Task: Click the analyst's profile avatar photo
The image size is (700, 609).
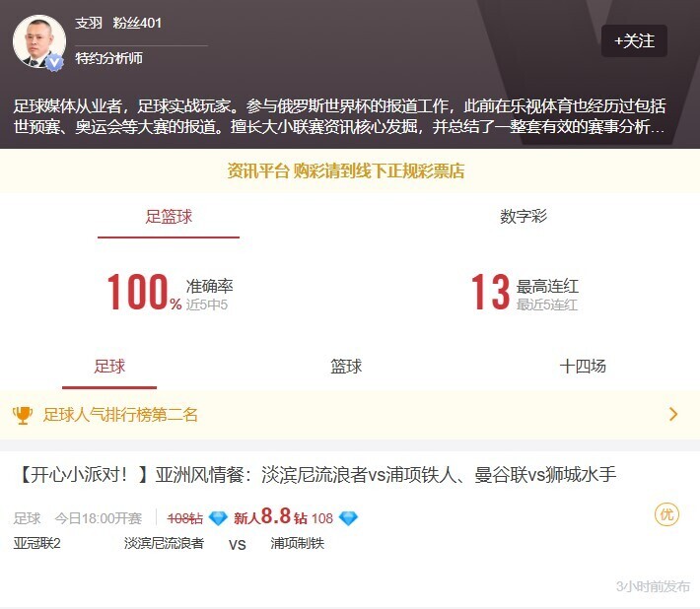Action: [x=39, y=41]
